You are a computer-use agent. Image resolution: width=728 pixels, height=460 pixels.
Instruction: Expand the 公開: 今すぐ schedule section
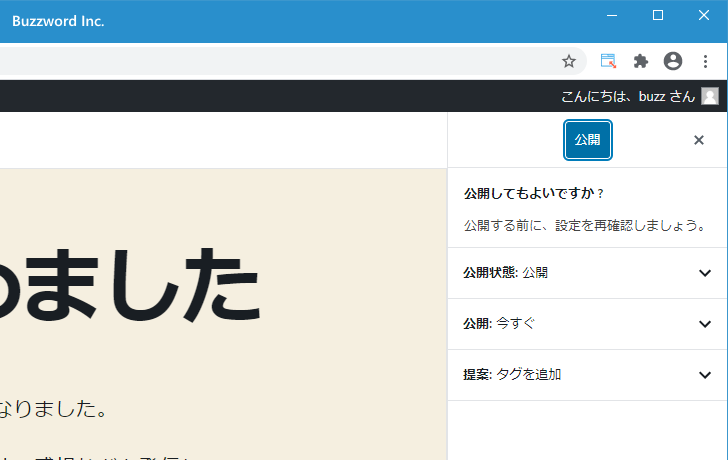[587, 324]
